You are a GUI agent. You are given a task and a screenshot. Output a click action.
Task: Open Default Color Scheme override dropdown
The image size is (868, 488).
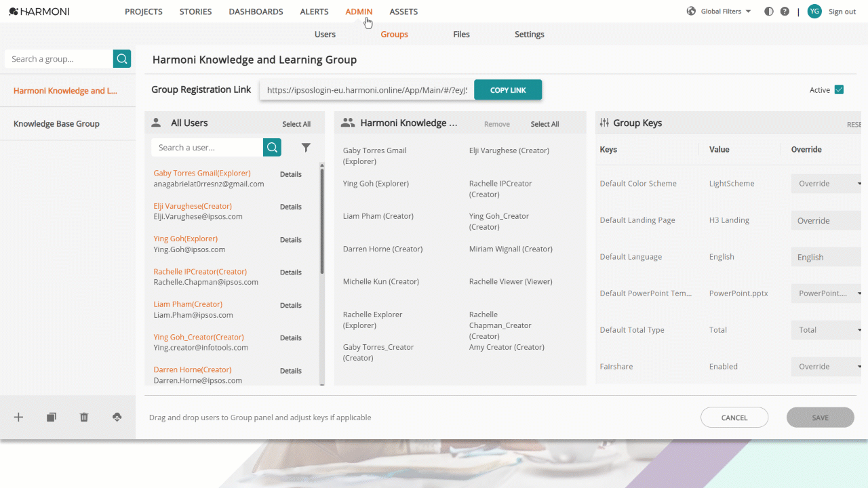tap(826, 184)
